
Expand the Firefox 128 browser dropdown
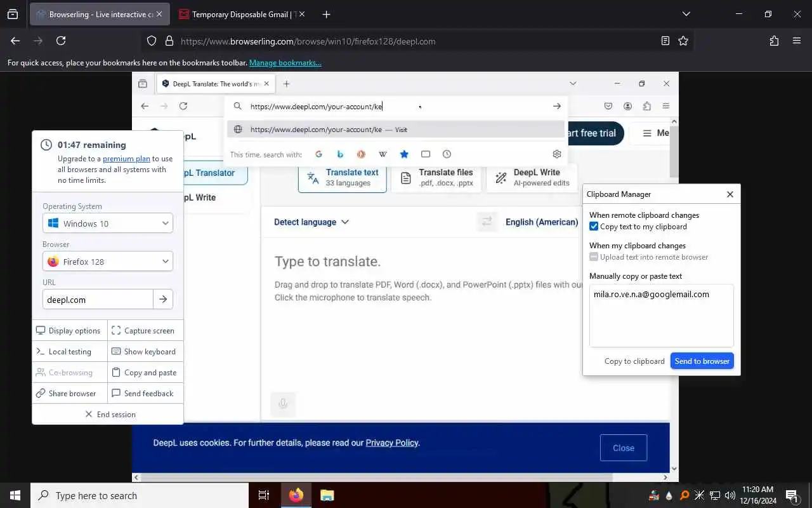108,262
